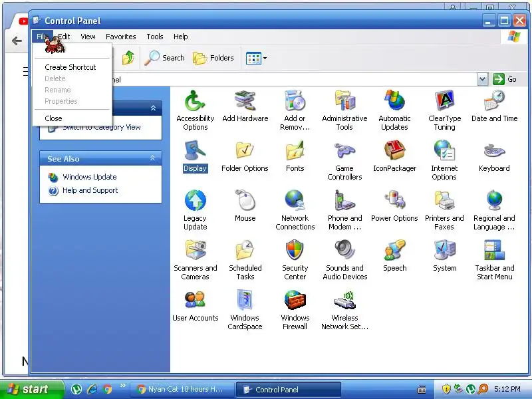The image size is (532, 399).
Task: Click Switch to Category View link
Action: [x=102, y=127]
